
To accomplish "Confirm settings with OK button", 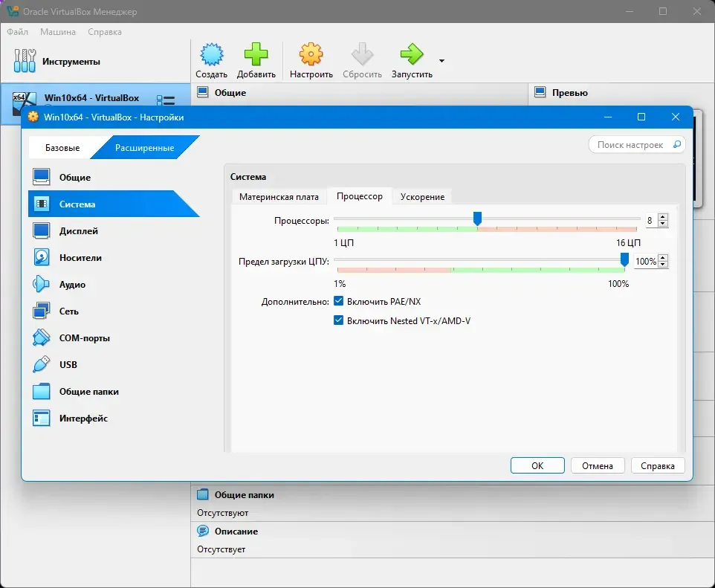I will pyautogui.click(x=537, y=466).
